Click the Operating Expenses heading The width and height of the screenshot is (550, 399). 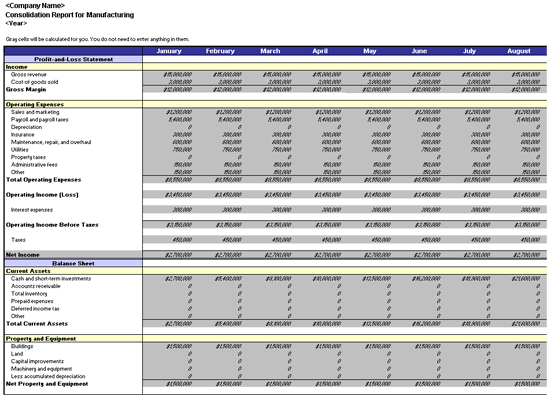(x=35, y=104)
